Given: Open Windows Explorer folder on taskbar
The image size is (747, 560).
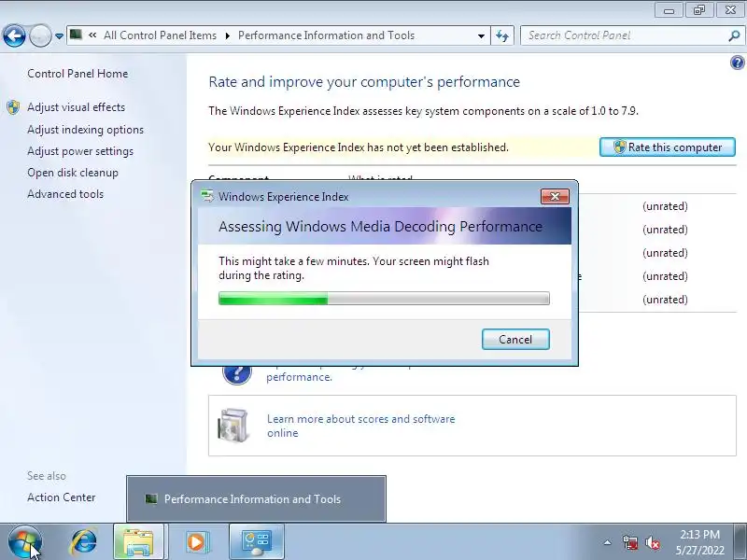Looking at the screenshot, I should pos(138,542).
